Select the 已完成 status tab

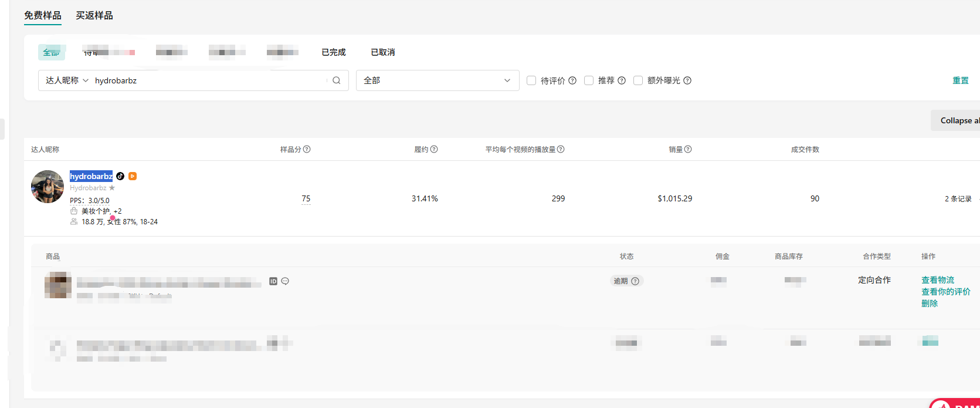point(334,52)
